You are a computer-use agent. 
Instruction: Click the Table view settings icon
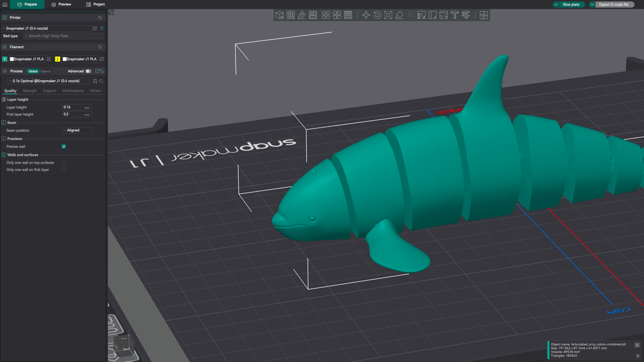[x=98, y=71]
